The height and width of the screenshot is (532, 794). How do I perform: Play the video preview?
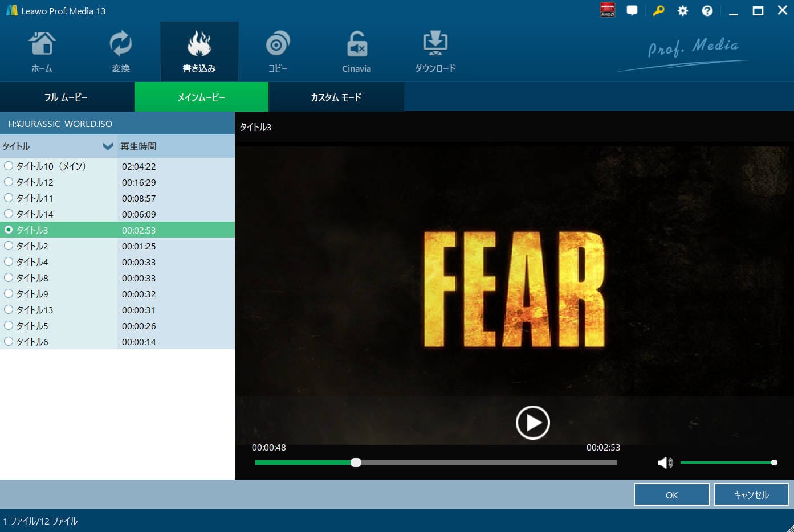(x=532, y=423)
